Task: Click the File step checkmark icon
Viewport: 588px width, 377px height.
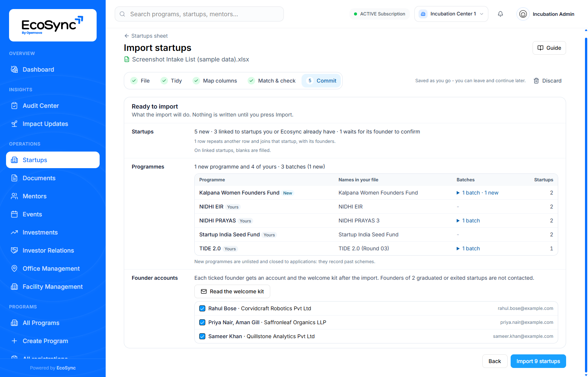Action: coord(134,81)
